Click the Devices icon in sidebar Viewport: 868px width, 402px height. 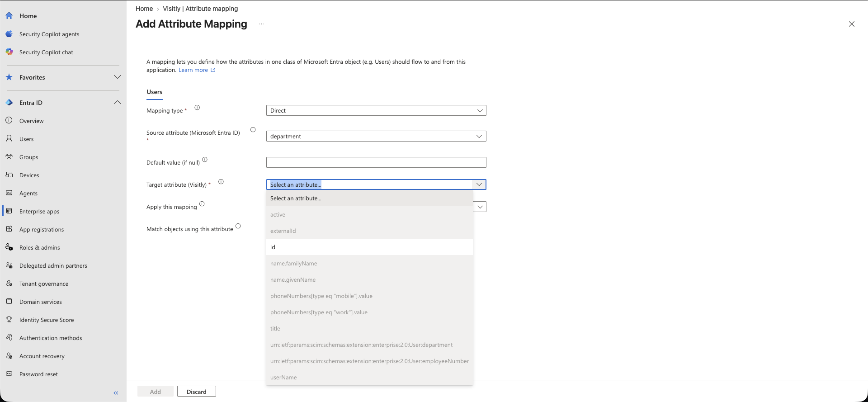pyautogui.click(x=9, y=175)
